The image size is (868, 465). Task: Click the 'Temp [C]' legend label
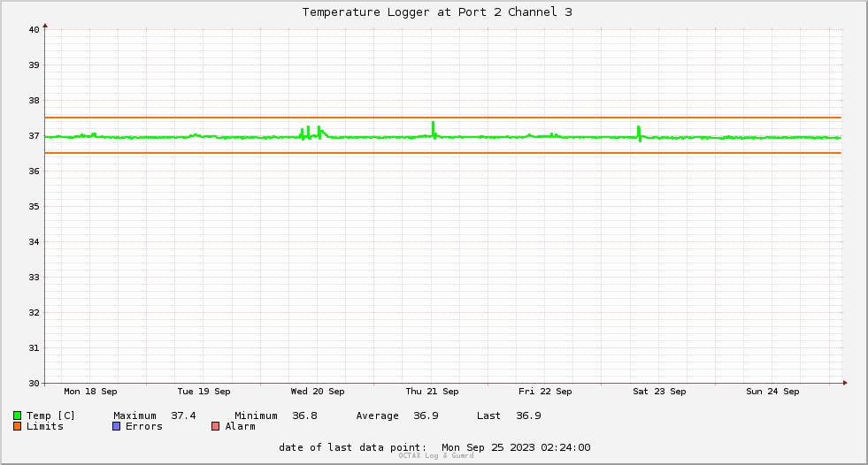pos(50,415)
